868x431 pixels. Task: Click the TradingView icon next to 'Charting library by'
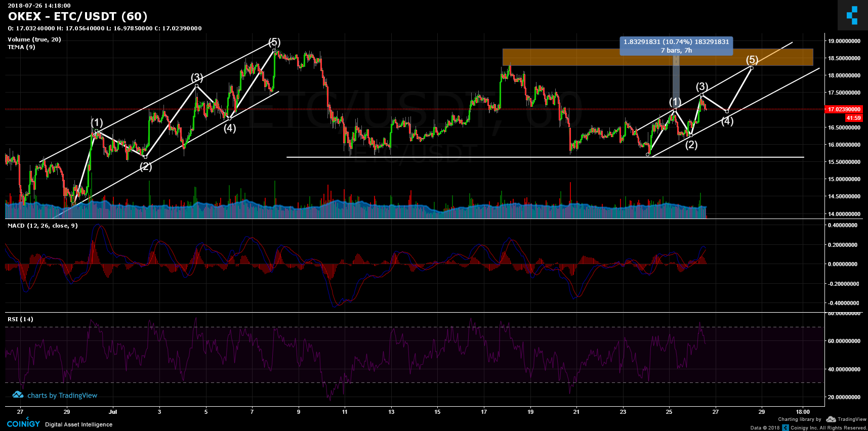click(831, 419)
